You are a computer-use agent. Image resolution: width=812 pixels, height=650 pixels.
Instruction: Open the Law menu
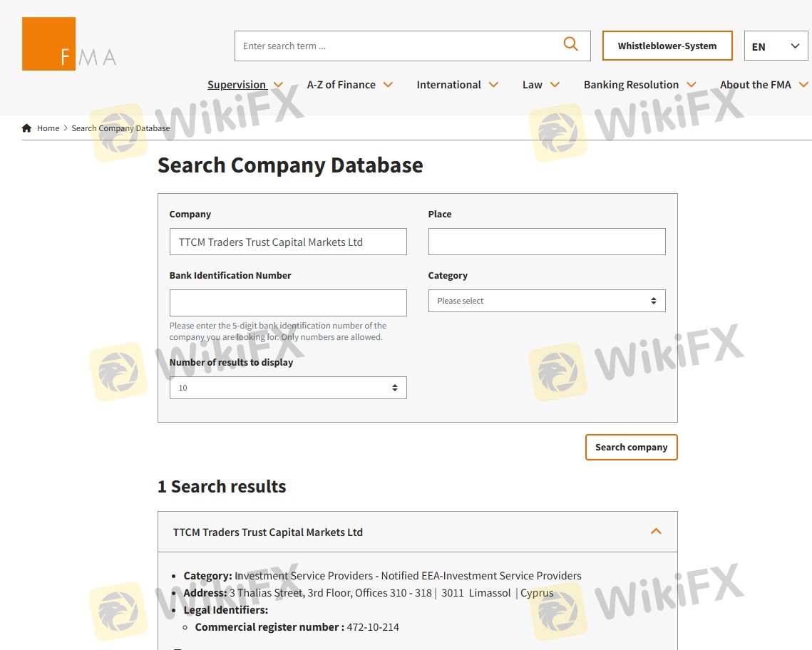tap(532, 84)
